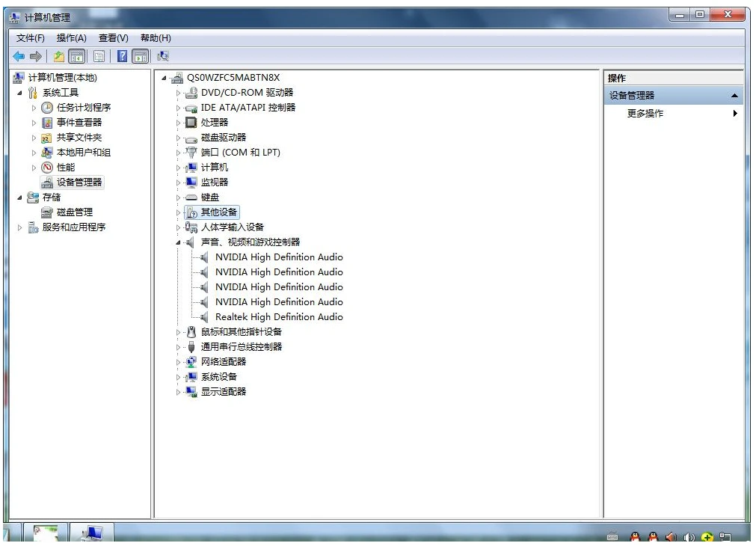This screenshot has height=546, width=756.
Task: Select 磁盘管理 in left tree
Action: 74,212
